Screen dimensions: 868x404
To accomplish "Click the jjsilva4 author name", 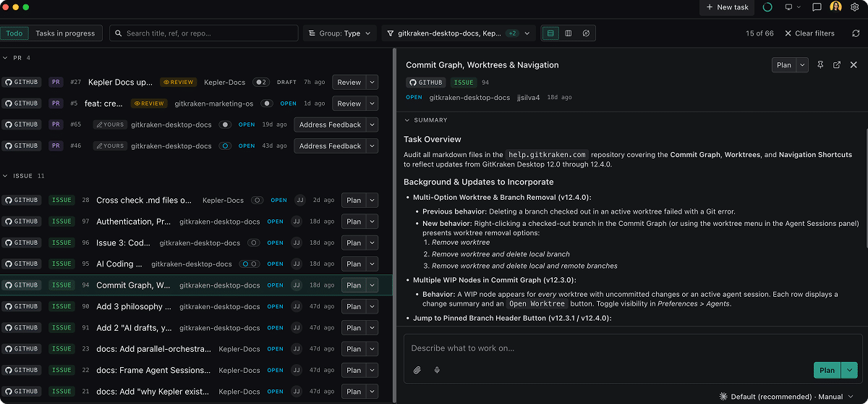I will tap(528, 97).
